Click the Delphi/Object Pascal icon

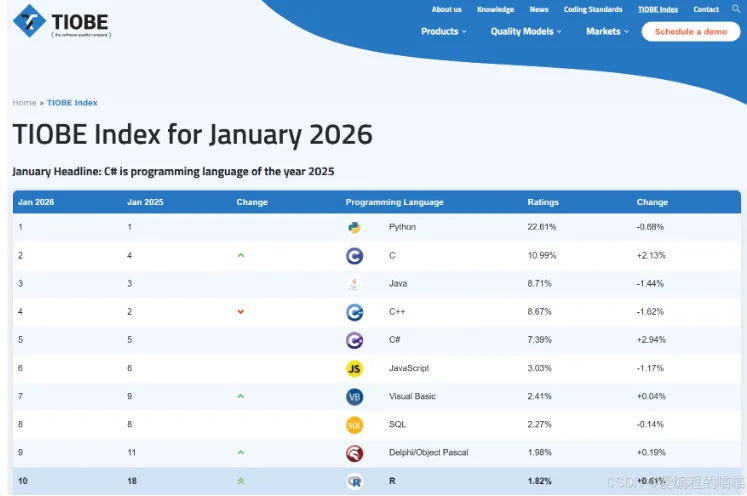point(354,453)
